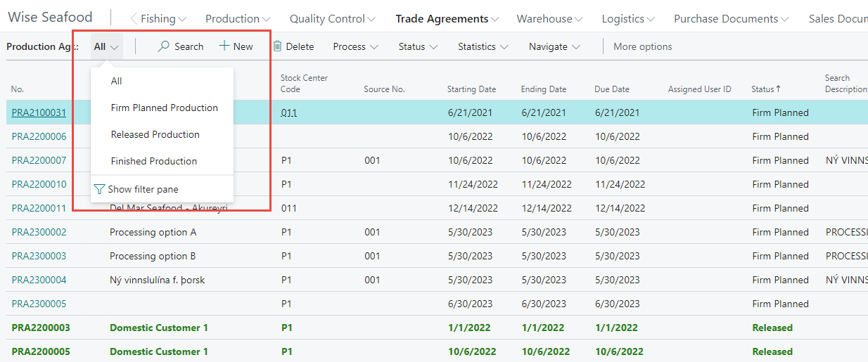Click the New plus icon
This screenshot has height=362, width=868.
tap(224, 46)
